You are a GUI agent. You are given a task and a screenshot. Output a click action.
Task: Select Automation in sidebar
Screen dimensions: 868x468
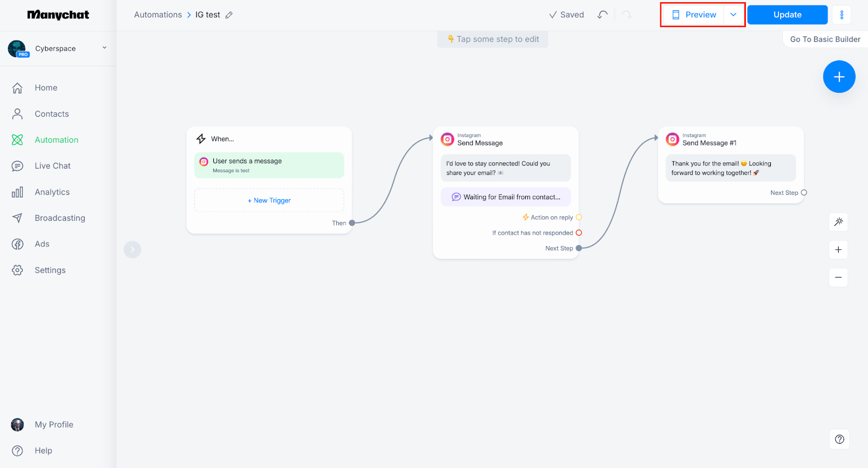click(56, 140)
